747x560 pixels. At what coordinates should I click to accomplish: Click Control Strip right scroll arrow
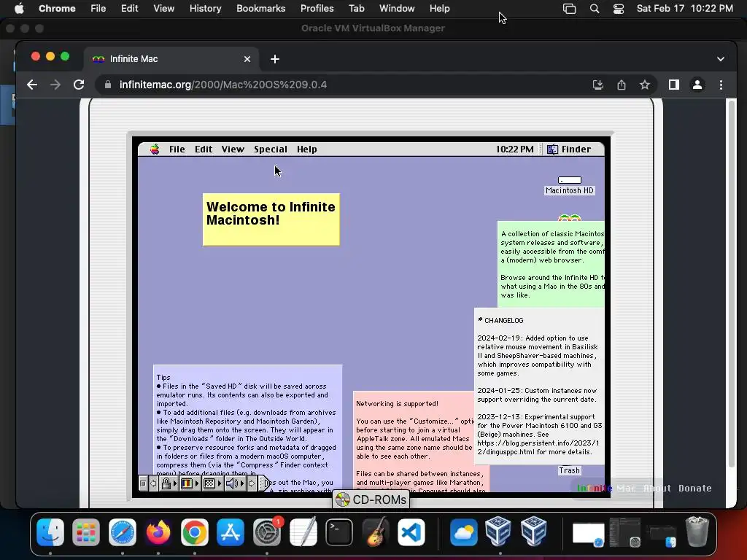252,484
